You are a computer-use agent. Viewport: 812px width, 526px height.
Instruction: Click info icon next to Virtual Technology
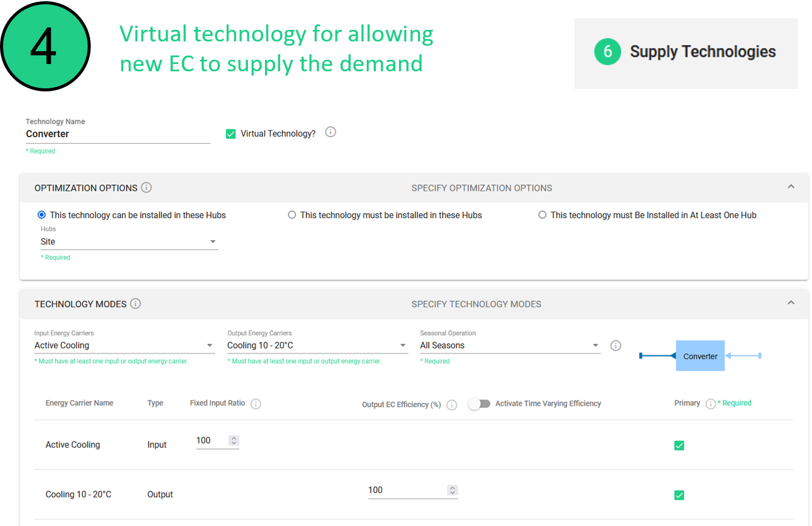330,132
